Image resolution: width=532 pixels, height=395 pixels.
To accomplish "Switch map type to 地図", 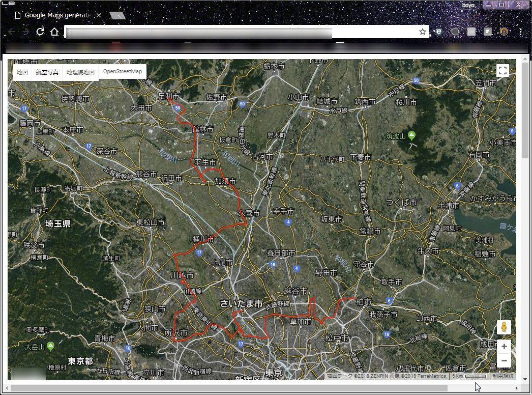I will pos(22,72).
